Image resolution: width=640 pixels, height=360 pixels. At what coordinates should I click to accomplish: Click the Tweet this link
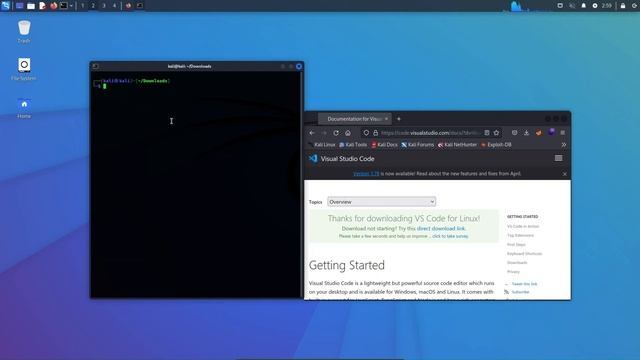pyautogui.click(x=524, y=284)
